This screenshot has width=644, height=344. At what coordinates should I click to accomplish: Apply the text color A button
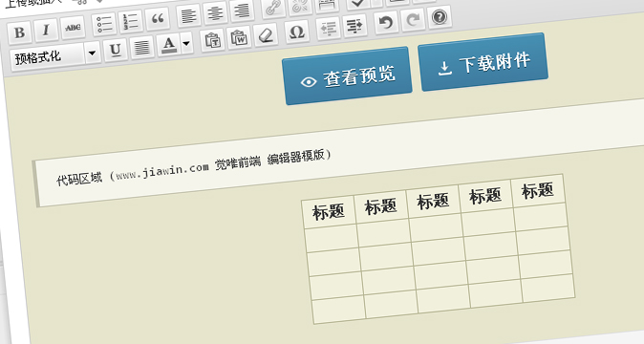(x=169, y=44)
